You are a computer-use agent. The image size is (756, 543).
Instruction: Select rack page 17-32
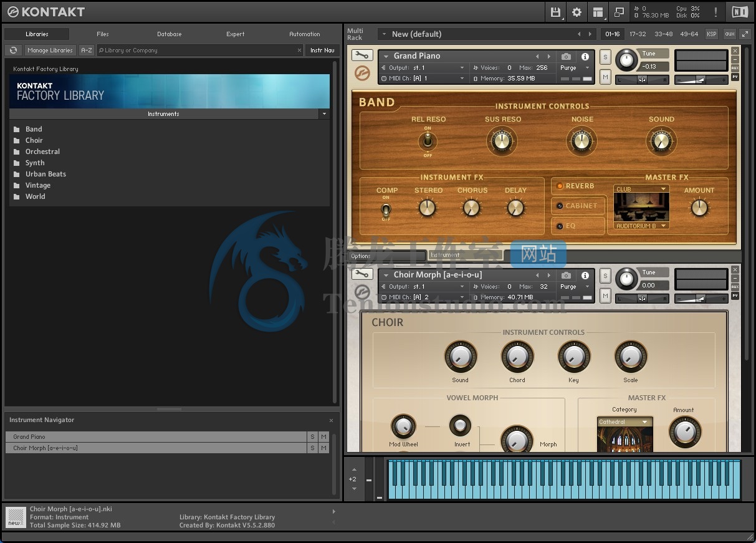point(638,34)
